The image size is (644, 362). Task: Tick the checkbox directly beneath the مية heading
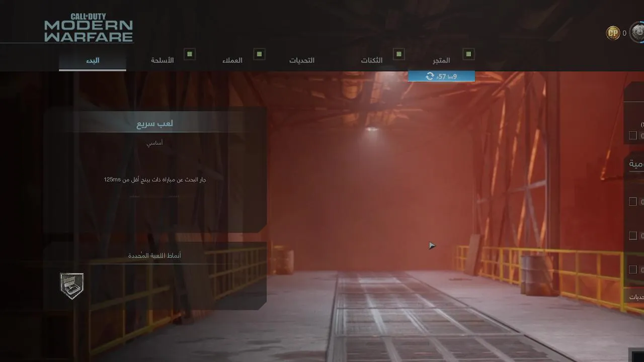point(633,202)
